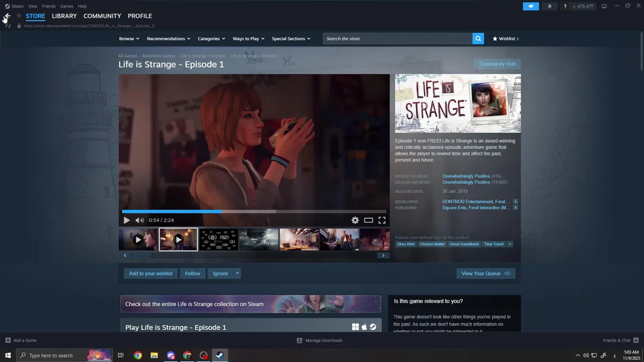Open the Browse dropdown menu
The width and height of the screenshot is (644, 362).
pos(129,39)
